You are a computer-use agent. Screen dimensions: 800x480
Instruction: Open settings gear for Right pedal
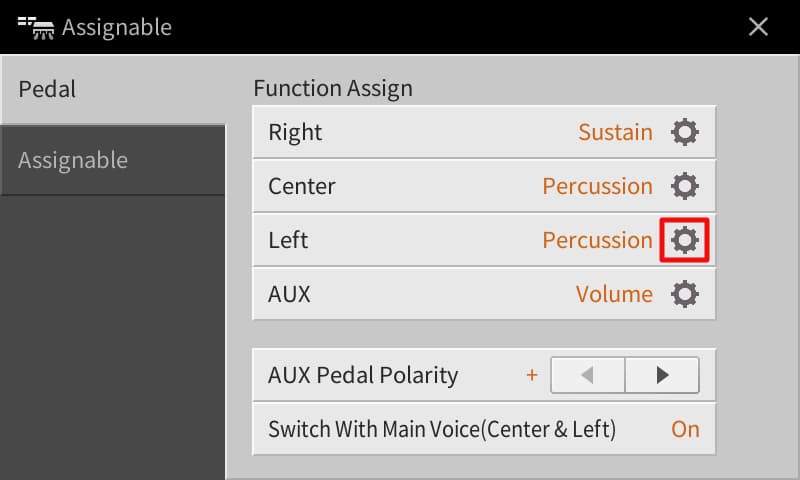[x=685, y=132]
